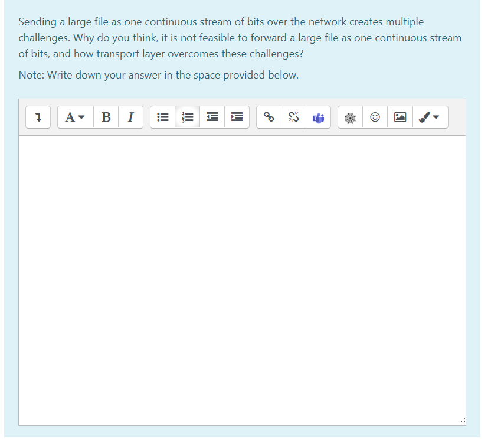The height and width of the screenshot is (448, 491).
Task: Insert a hyperlink
Action: tap(269, 117)
